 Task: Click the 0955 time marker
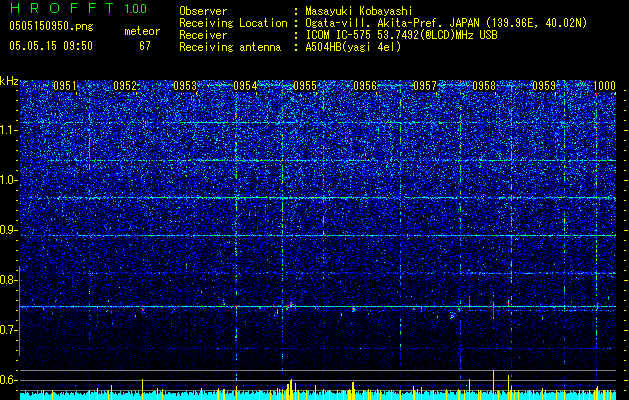305,86
